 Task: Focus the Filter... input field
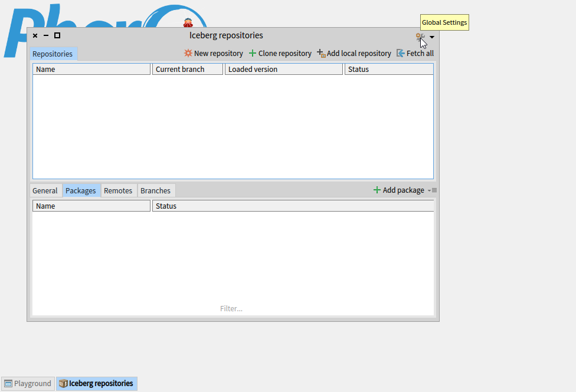233,309
